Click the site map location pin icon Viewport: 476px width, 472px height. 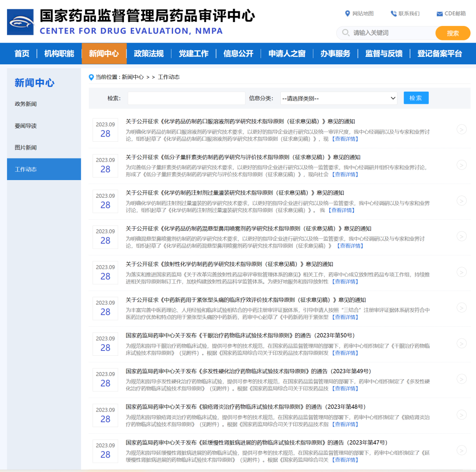[x=348, y=14]
